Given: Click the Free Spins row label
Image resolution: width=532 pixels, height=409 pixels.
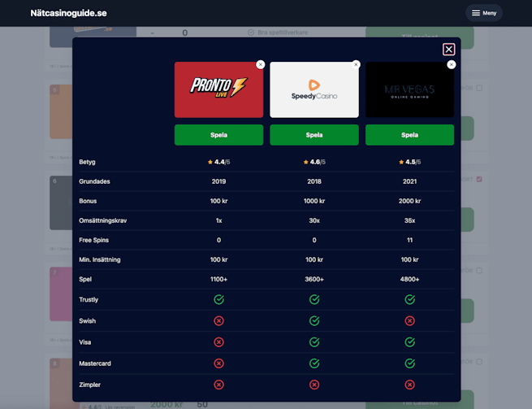Looking at the screenshot, I should click(94, 240).
